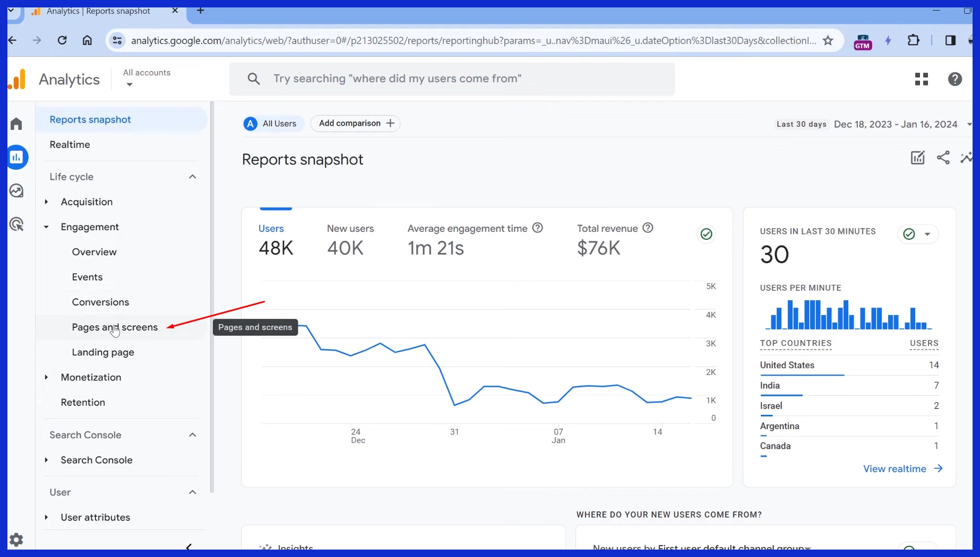
Task: Expand the Monetization tree item
Action: [x=46, y=377]
